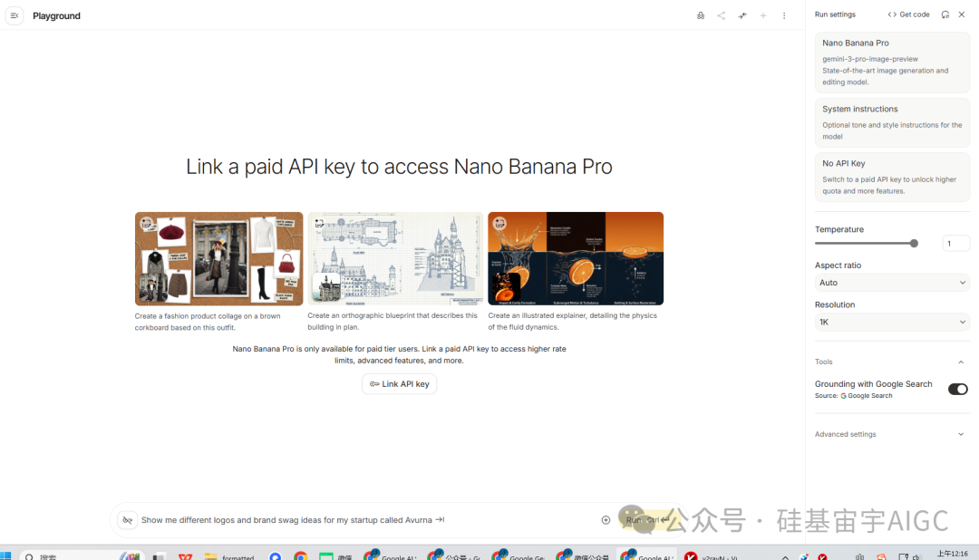Adjust the Temperature slider handle
This screenshot has height=560, width=979.
coord(914,244)
